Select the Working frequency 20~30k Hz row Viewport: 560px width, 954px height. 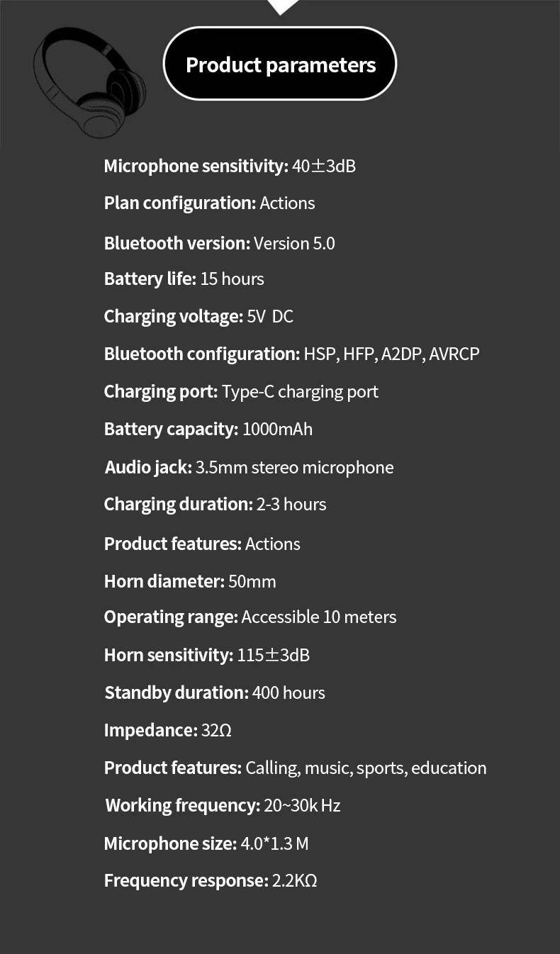coord(223,806)
